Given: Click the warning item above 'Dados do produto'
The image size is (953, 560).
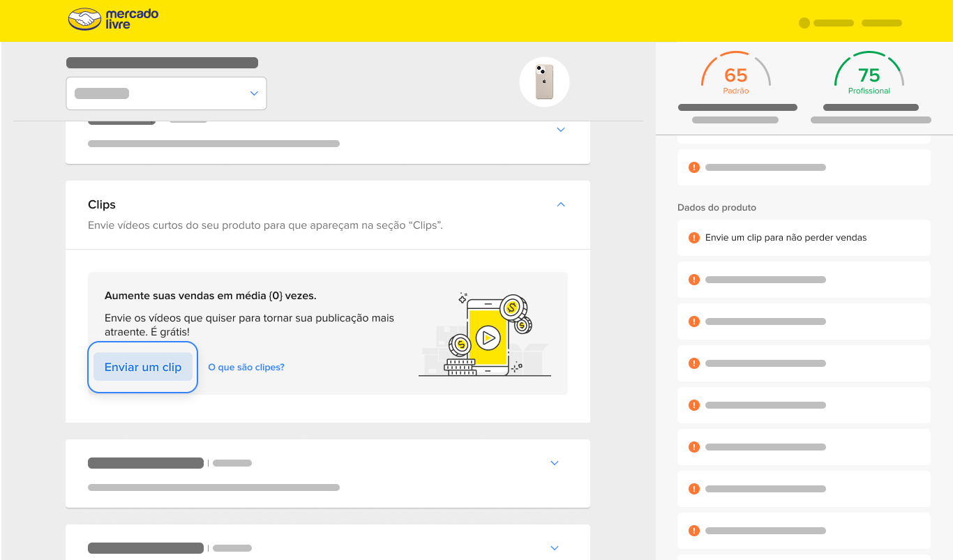Looking at the screenshot, I should (x=804, y=167).
